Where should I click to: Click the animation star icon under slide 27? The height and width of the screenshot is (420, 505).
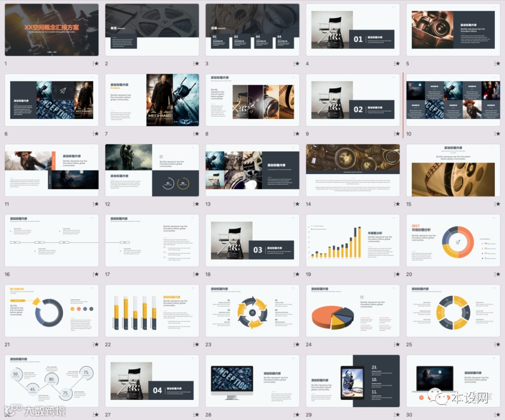click(196, 414)
